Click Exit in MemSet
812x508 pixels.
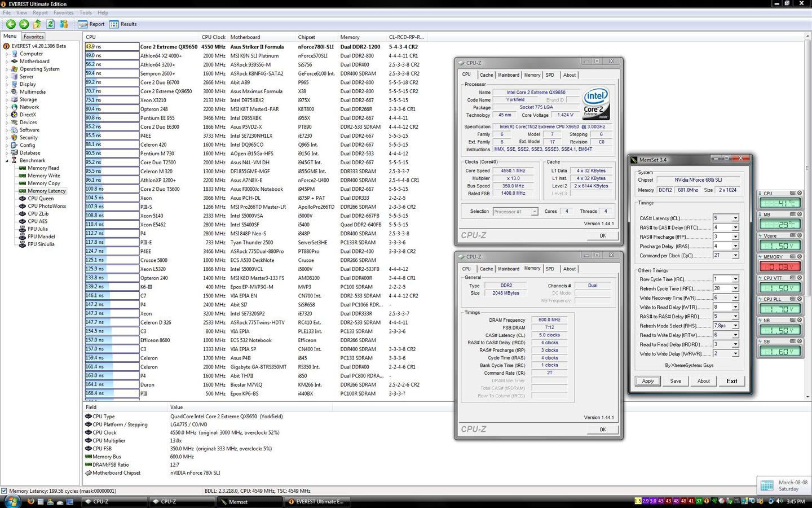pyautogui.click(x=732, y=381)
